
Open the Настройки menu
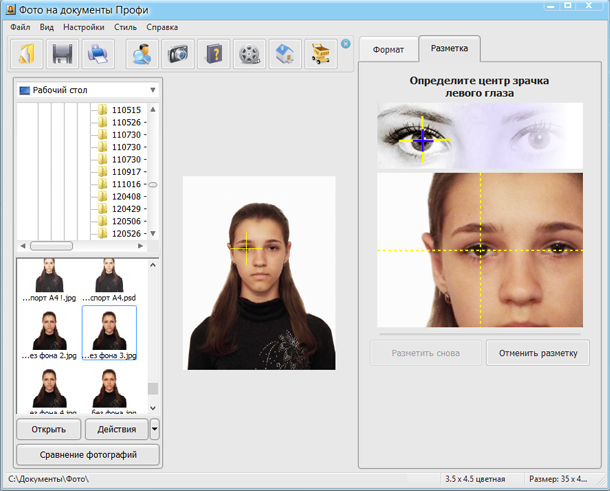click(x=84, y=27)
